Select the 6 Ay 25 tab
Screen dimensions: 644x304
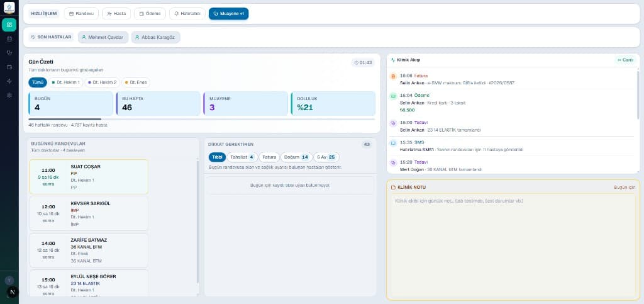(326, 157)
